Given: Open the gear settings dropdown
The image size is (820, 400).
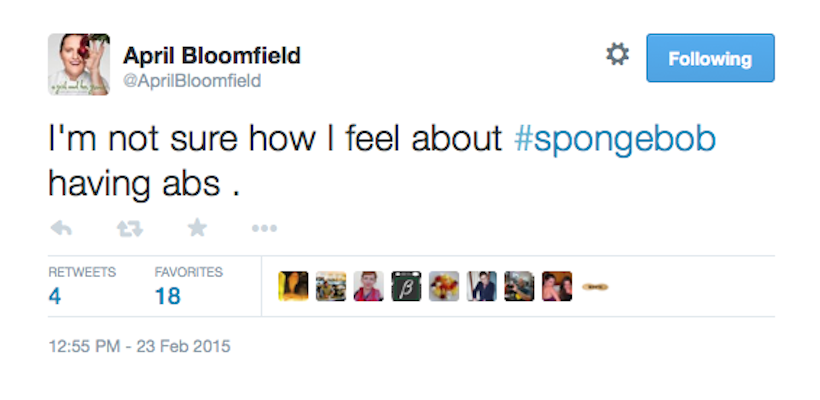Looking at the screenshot, I should 618,56.
